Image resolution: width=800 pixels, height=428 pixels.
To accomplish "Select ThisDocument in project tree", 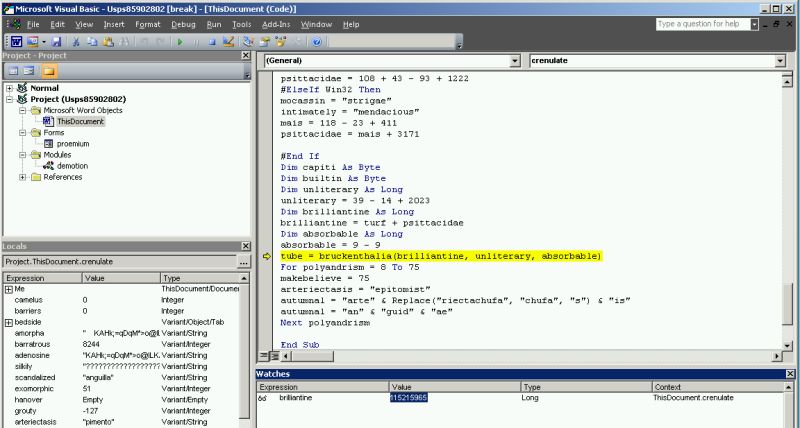I will click(x=80, y=121).
